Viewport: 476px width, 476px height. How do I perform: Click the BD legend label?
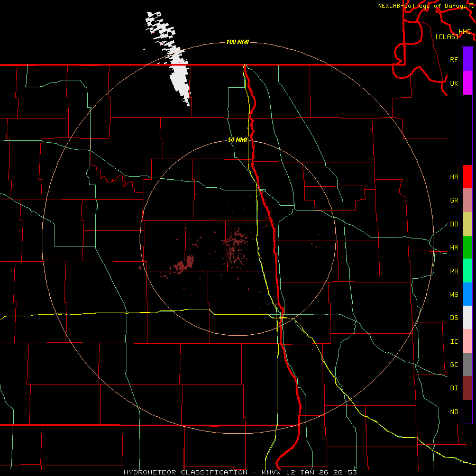click(x=454, y=224)
